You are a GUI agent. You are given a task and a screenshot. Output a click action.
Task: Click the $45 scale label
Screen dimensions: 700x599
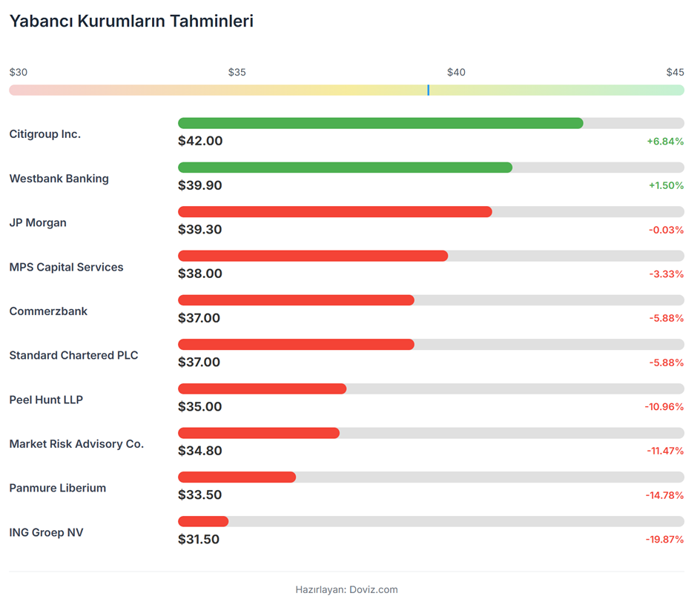pyautogui.click(x=675, y=72)
